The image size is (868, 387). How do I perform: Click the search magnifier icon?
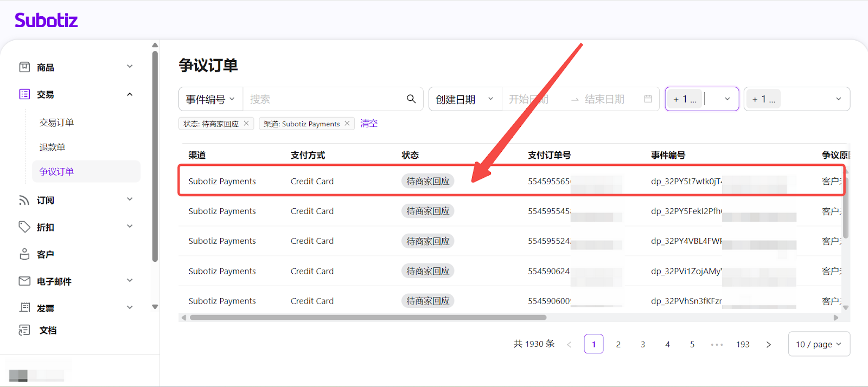click(411, 99)
